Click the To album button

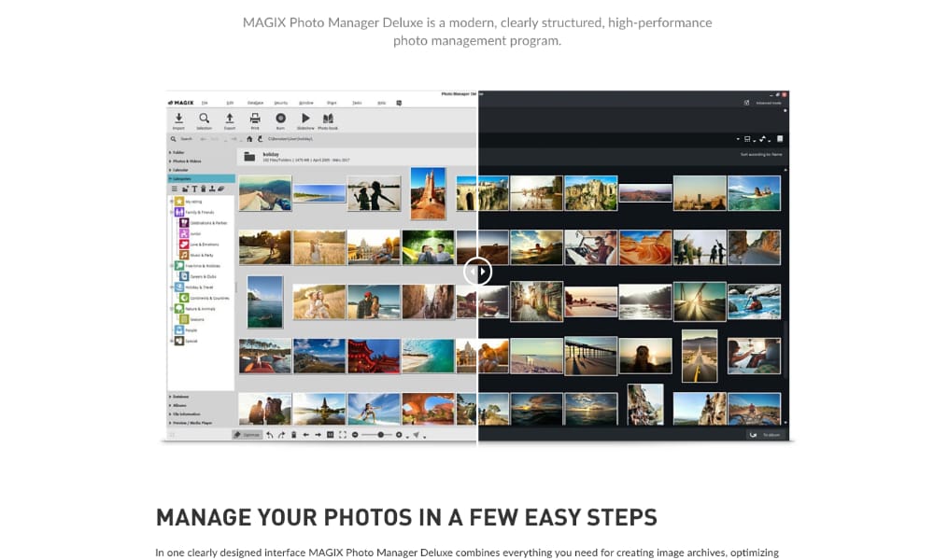tap(766, 435)
